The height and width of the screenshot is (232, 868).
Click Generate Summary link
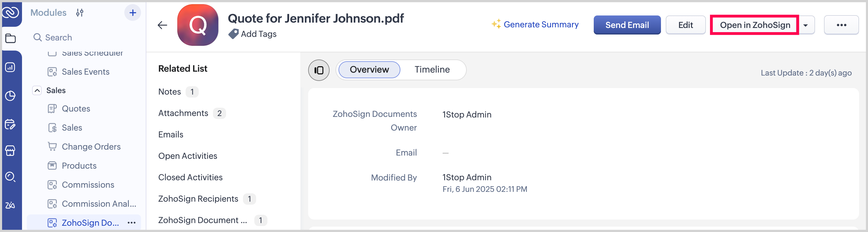pyautogui.click(x=540, y=25)
